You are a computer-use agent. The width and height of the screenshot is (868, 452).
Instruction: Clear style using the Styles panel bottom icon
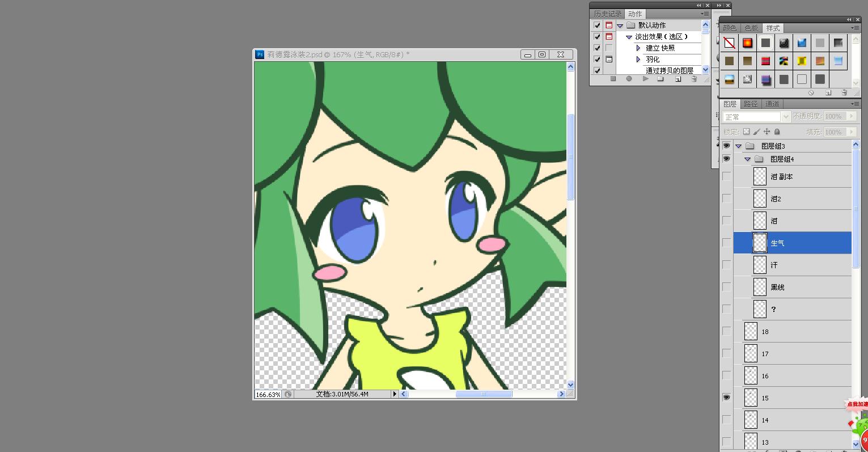[811, 92]
